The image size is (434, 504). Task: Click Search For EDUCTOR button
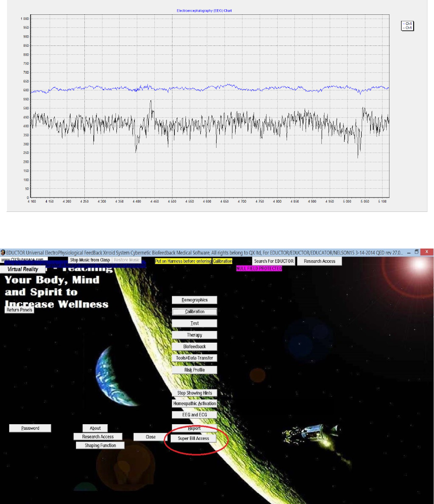(274, 261)
